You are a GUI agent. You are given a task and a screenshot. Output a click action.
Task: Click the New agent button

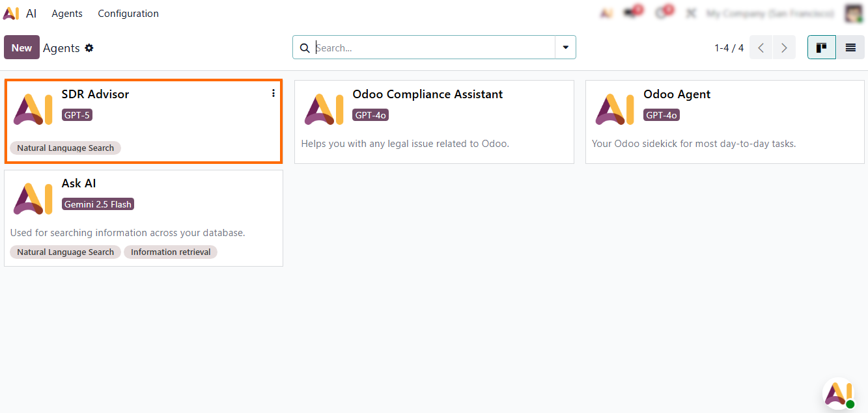tap(21, 47)
